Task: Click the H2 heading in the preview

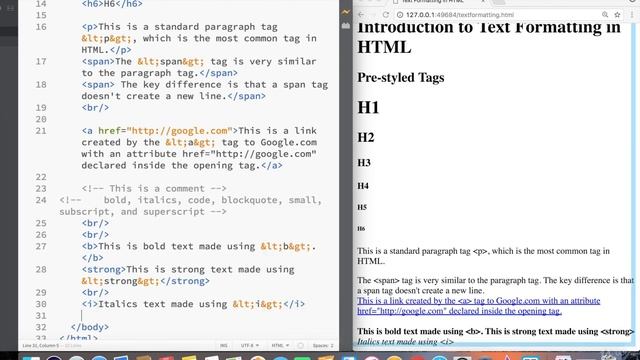Action: pos(366,137)
